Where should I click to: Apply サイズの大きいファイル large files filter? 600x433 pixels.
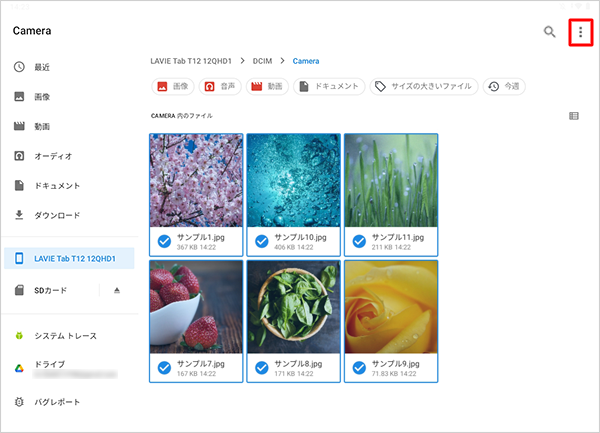point(423,87)
